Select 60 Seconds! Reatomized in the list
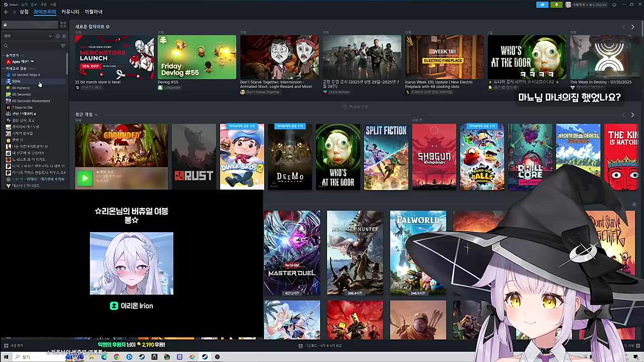644x362 pixels. point(31,101)
